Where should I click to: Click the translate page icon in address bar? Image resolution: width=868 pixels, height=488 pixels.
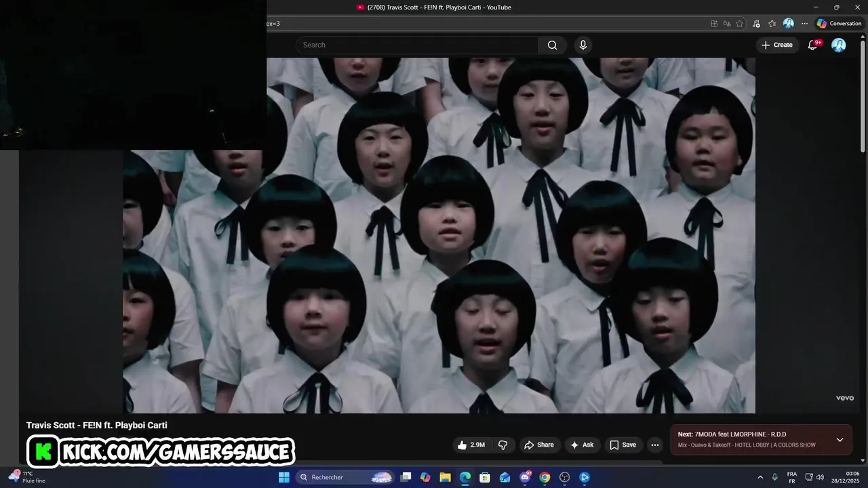726,23
